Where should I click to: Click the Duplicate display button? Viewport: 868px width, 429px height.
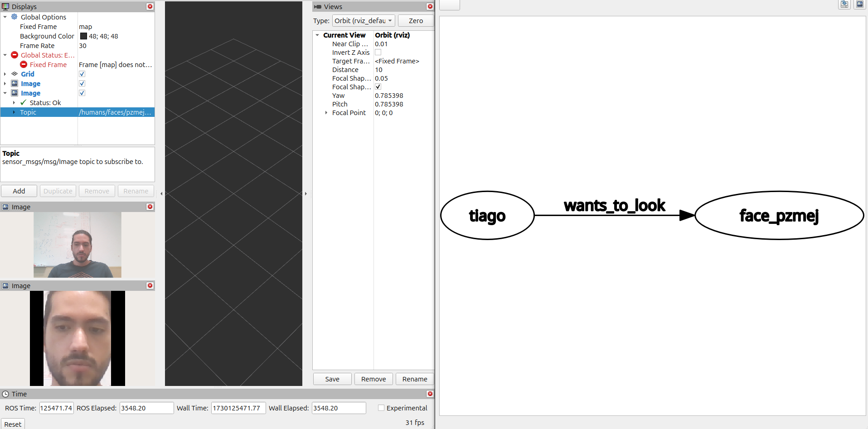point(58,191)
